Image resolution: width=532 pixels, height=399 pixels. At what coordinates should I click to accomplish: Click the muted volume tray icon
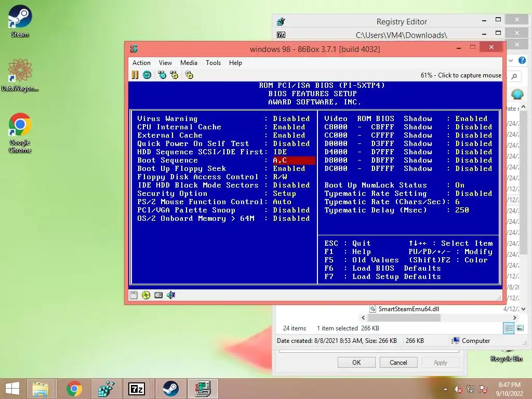tap(458, 389)
